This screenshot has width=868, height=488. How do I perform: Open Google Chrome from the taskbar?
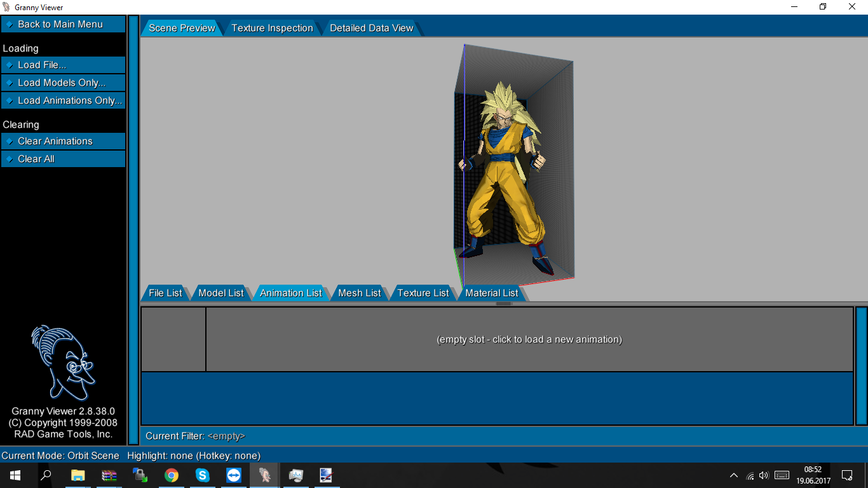172,475
